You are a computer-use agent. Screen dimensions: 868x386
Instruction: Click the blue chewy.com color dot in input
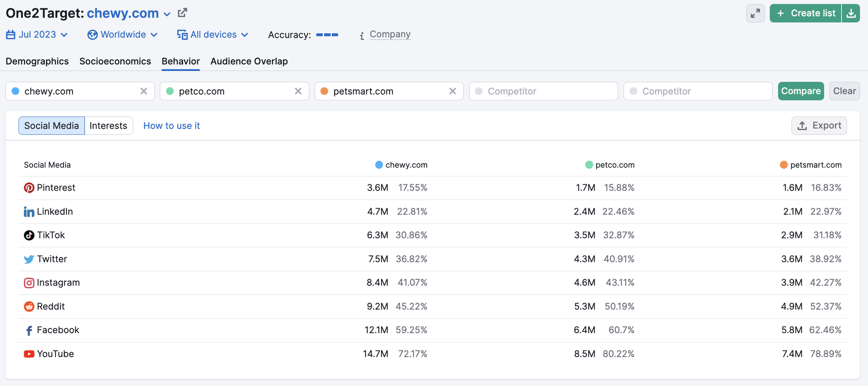15,91
